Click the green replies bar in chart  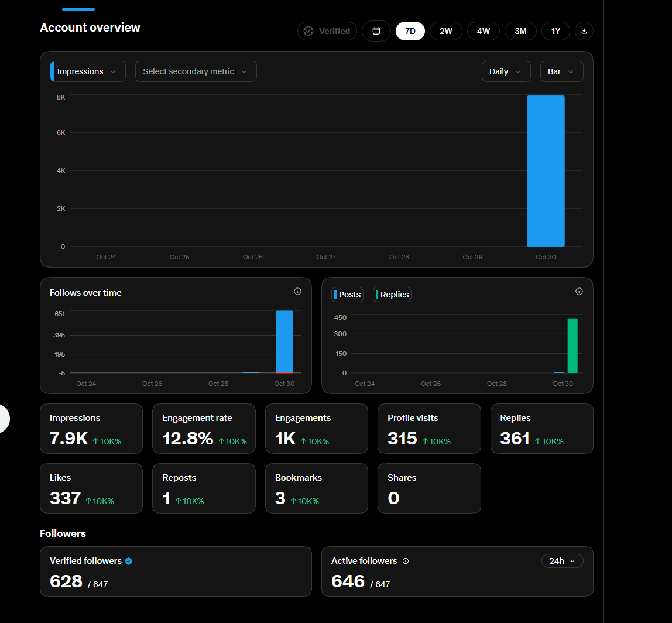click(x=572, y=345)
